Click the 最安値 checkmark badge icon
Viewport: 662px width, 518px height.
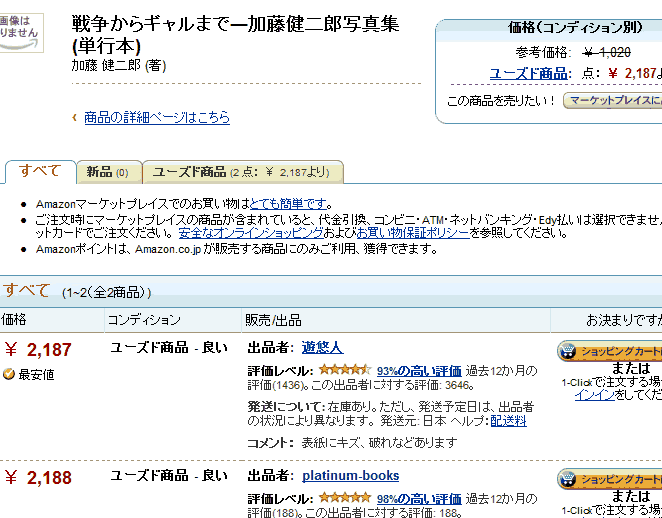pos(8,374)
